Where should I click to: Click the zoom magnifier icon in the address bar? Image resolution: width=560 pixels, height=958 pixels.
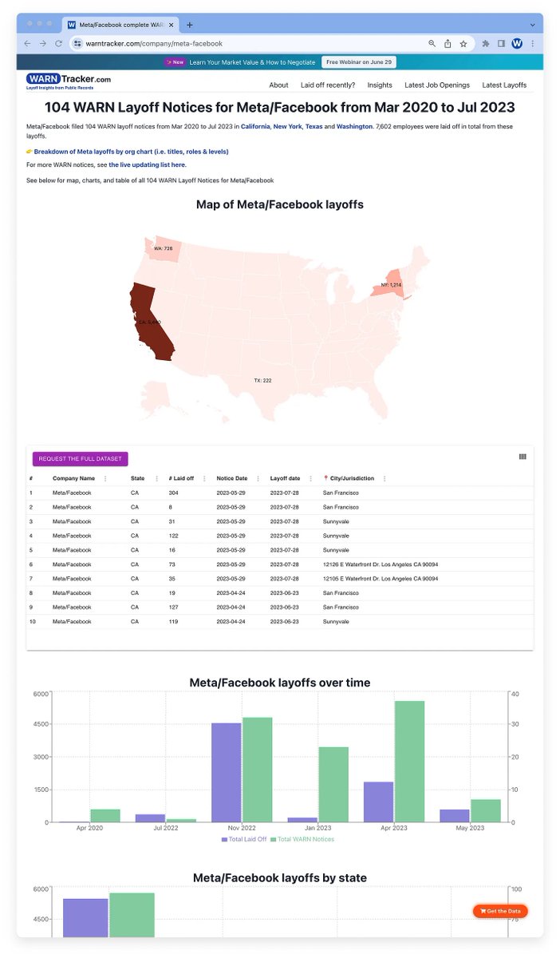coord(432,43)
